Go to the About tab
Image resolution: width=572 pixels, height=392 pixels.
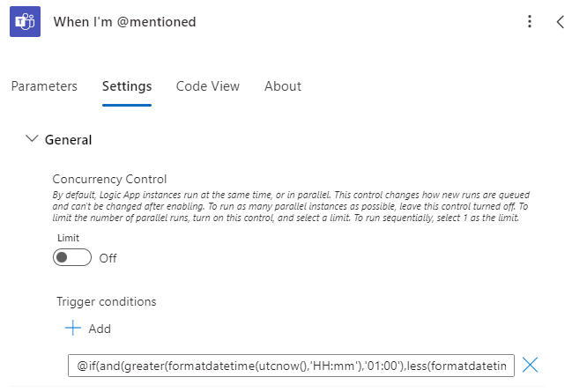point(283,86)
